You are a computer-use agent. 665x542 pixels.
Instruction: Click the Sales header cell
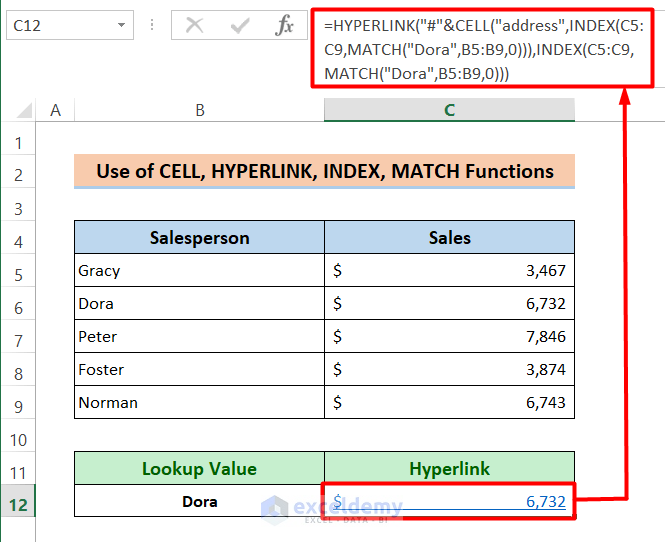[449, 238]
